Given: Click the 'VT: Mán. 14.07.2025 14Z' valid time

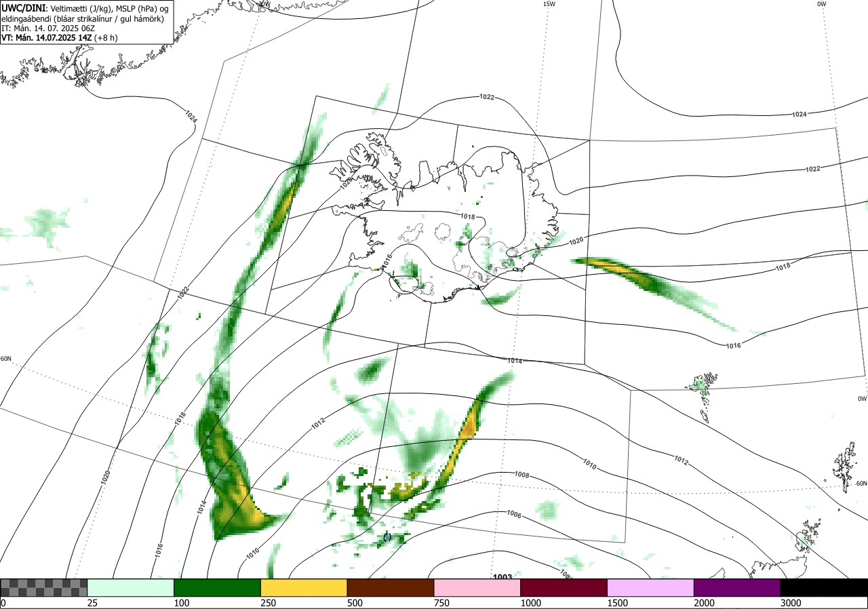Looking at the screenshot, I should (47, 38).
